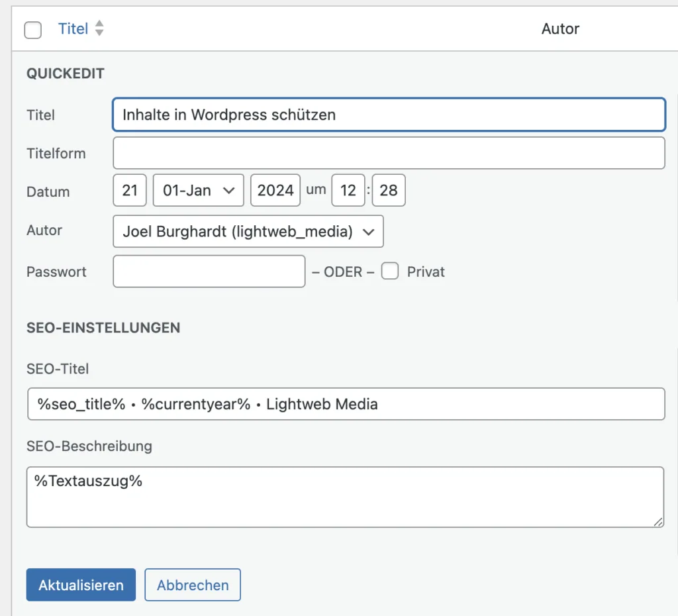Click the SEO-Beschreibung label
Viewport: 678px width, 616px height.
89,446
